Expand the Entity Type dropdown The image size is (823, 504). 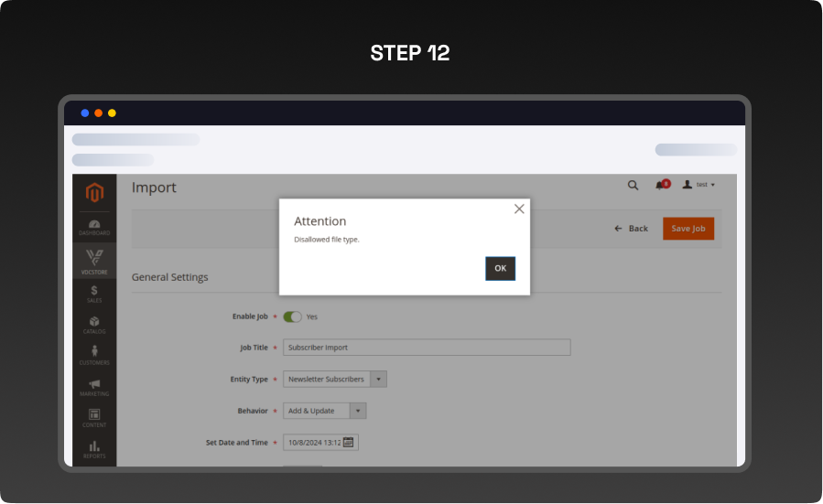coord(379,379)
